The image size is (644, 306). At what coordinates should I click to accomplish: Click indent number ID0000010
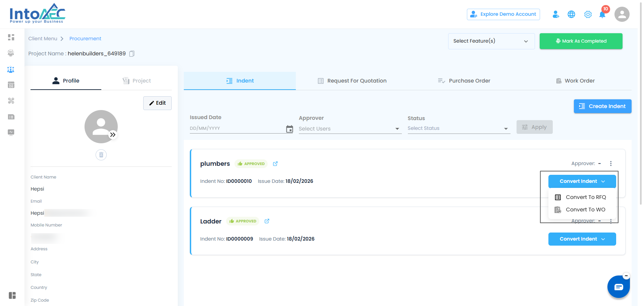239,181
